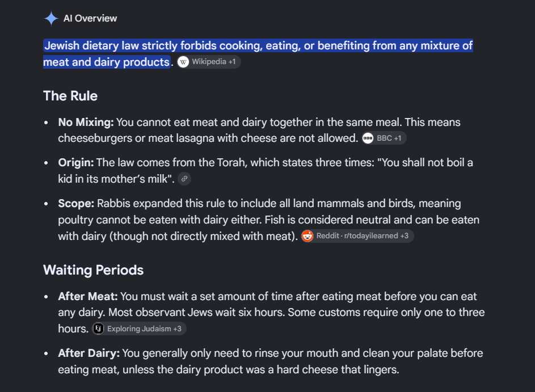Click the link icon after mother's milk
The image size is (535, 392).
tap(184, 179)
